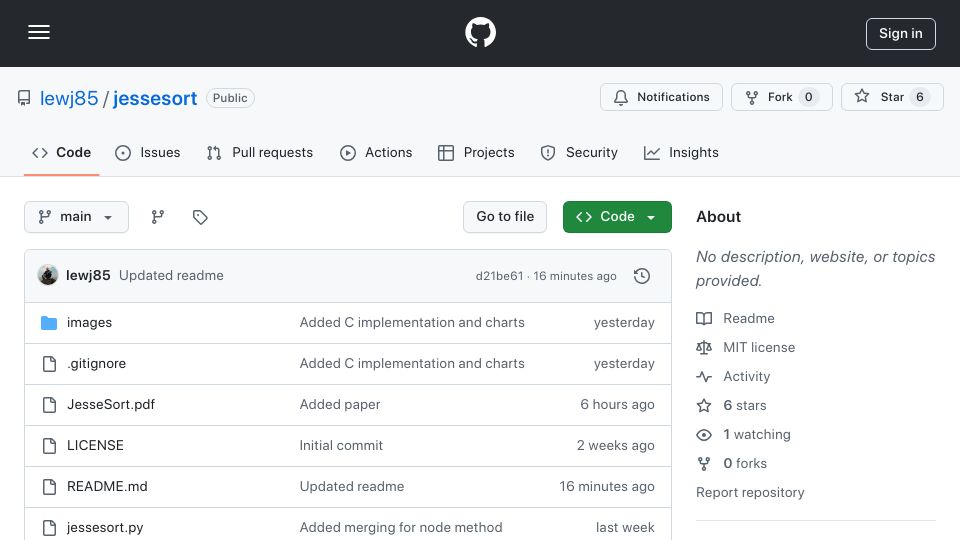
Task: Open the Readme link in About
Action: (749, 318)
